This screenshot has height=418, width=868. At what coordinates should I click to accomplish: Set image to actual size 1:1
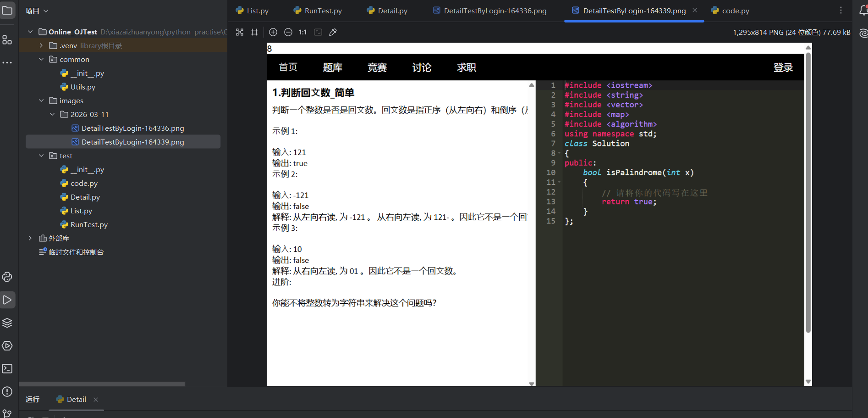click(303, 32)
